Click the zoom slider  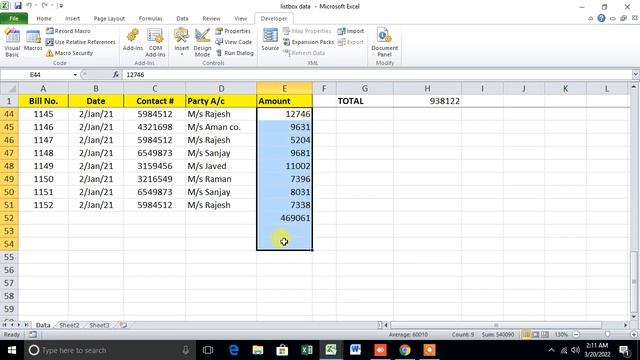(607, 335)
